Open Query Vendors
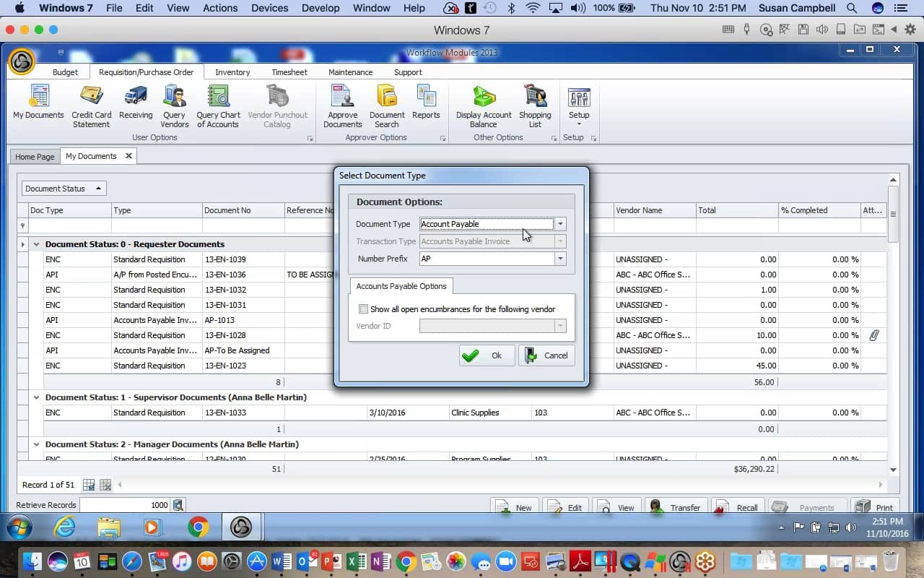924x578 pixels. (174, 105)
